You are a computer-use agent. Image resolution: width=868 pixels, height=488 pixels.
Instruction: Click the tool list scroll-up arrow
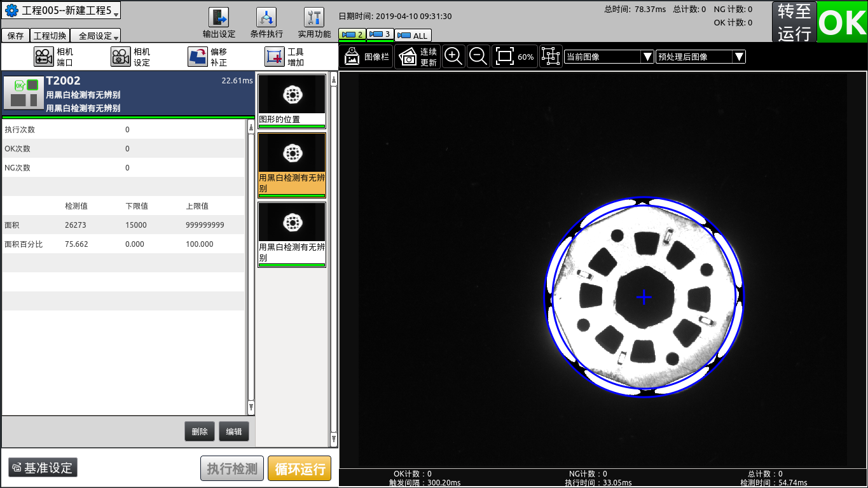pyautogui.click(x=334, y=81)
